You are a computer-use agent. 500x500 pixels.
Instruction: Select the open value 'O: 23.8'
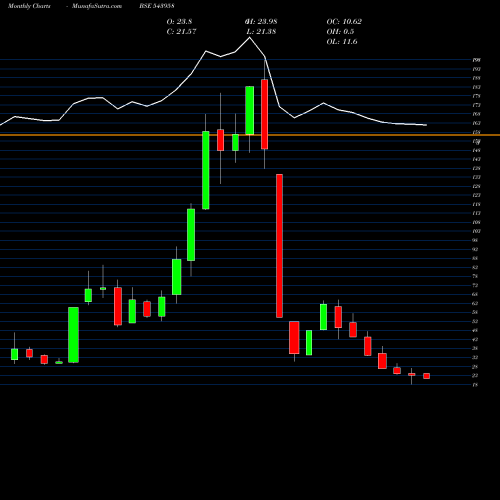179,22
